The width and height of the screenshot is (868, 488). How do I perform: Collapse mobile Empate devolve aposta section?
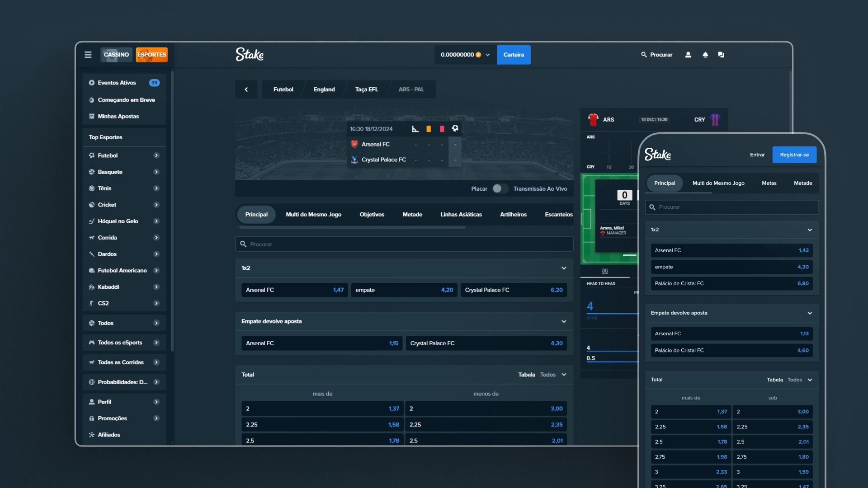click(810, 313)
